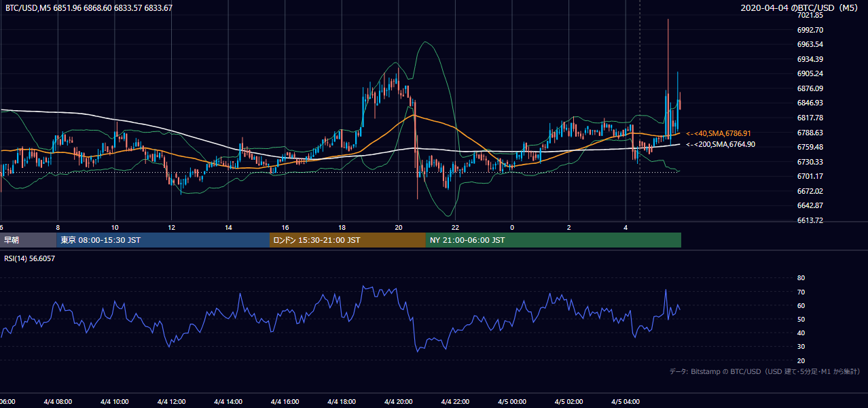Click hour 18 on price chart axis
Screen dimensions: 868x408
point(342,227)
